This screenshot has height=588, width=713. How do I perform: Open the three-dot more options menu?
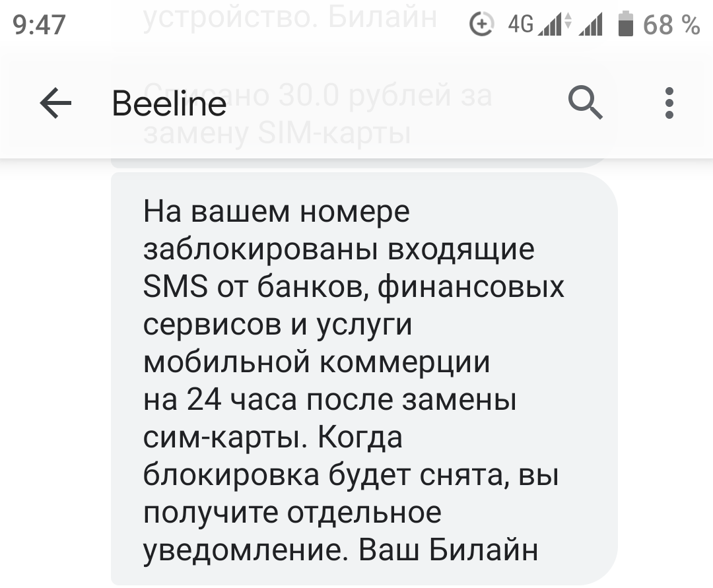point(669,104)
